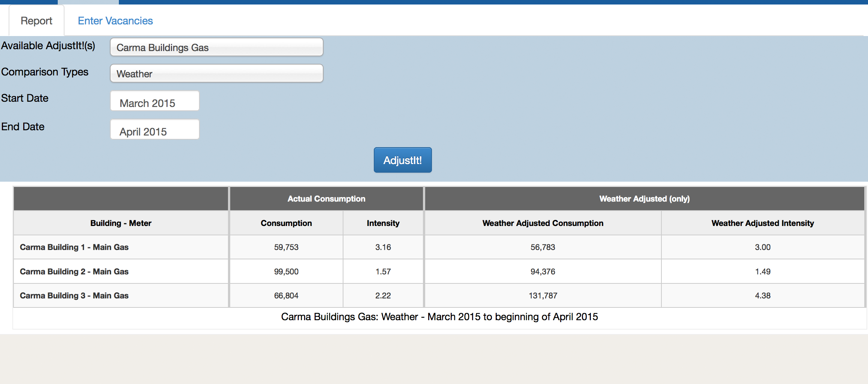Viewport: 868px width, 384px height.
Task: Click the 131,787 weather adjusted consumption cell
Action: click(543, 296)
